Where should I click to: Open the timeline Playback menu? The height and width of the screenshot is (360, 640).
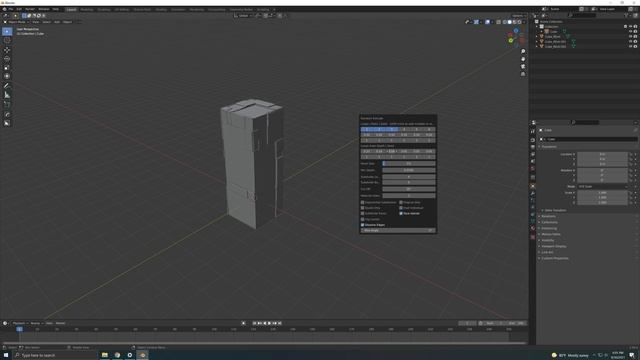point(20,323)
